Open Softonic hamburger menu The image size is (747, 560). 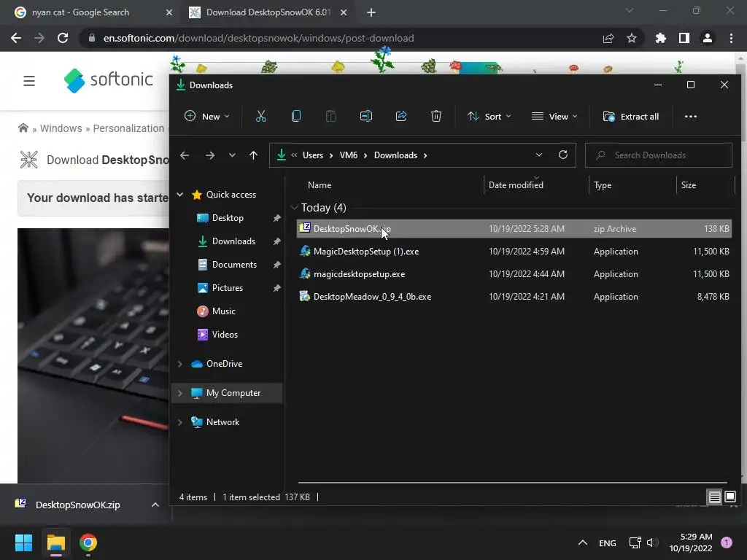(29, 81)
